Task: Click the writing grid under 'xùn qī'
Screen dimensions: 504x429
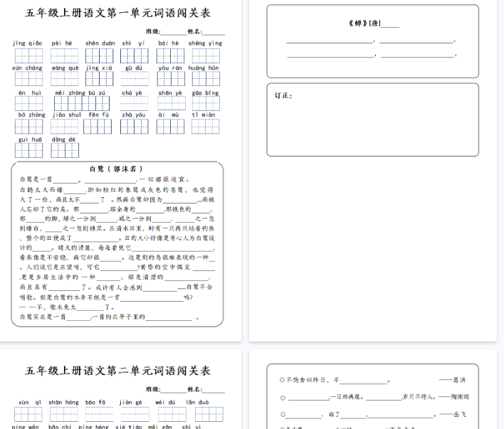Action: (x=29, y=413)
